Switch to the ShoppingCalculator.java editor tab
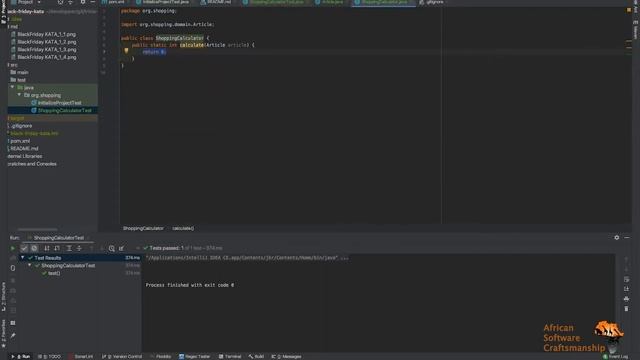 tap(383, 2)
